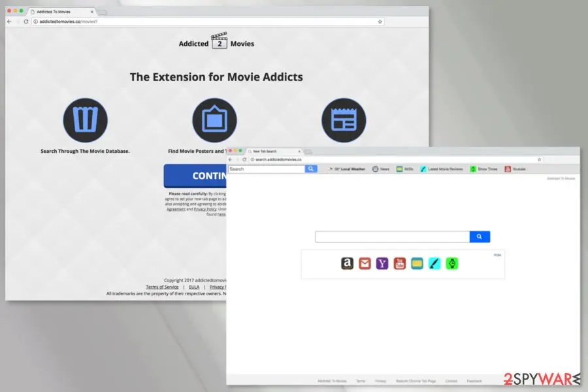The height and width of the screenshot is (392, 588).
Task: Open the YouTube shortcut icon
Action: (x=400, y=263)
